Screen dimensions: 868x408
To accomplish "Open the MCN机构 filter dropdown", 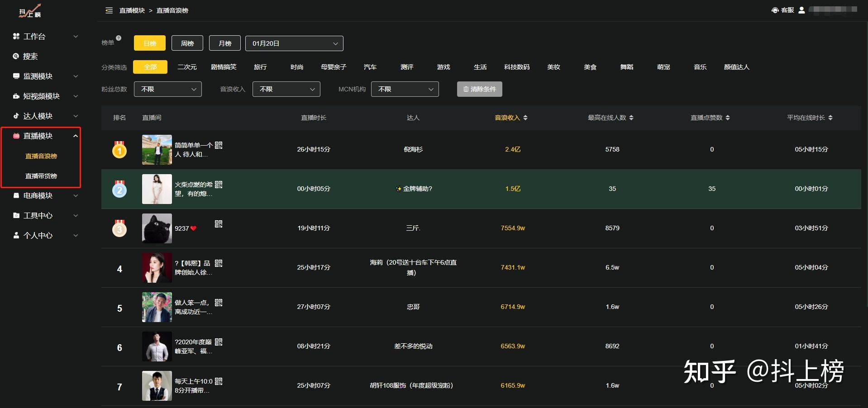I will pos(404,89).
